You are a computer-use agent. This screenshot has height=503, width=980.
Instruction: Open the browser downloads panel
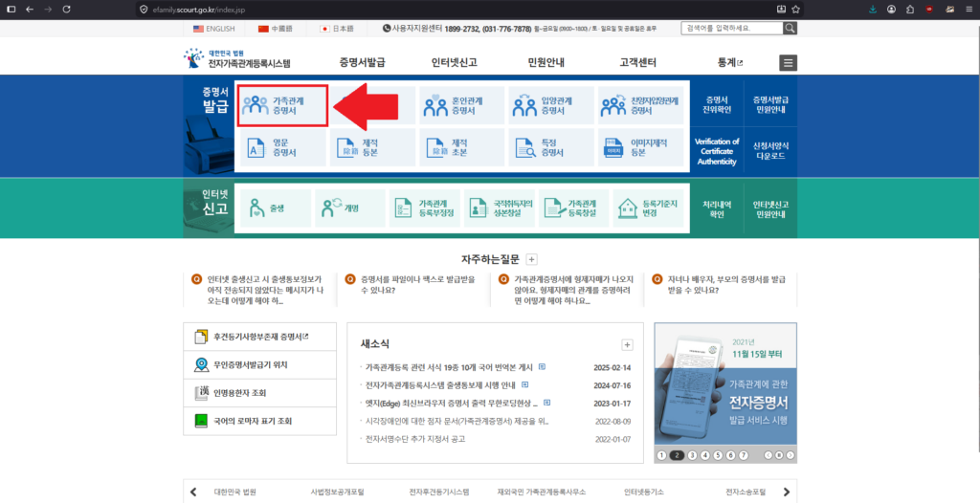(873, 10)
